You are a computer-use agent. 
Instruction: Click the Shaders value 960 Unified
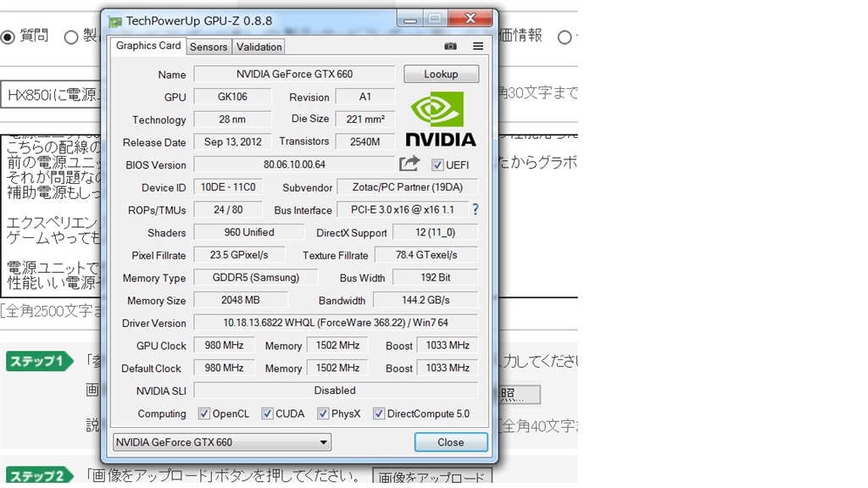point(249,232)
